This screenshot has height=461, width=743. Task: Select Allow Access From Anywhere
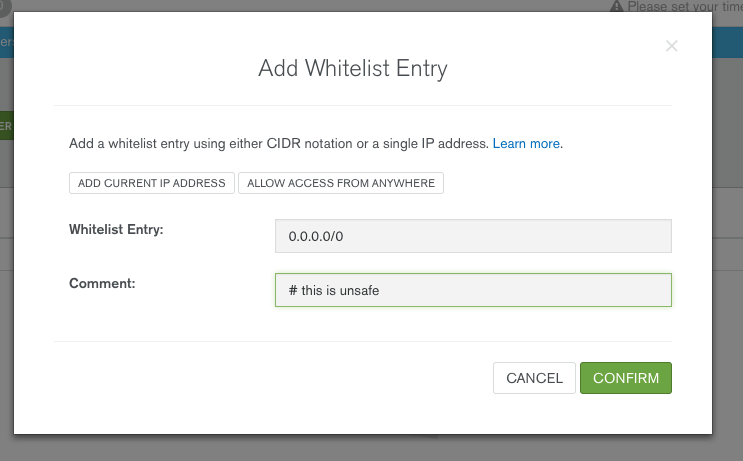tap(341, 183)
